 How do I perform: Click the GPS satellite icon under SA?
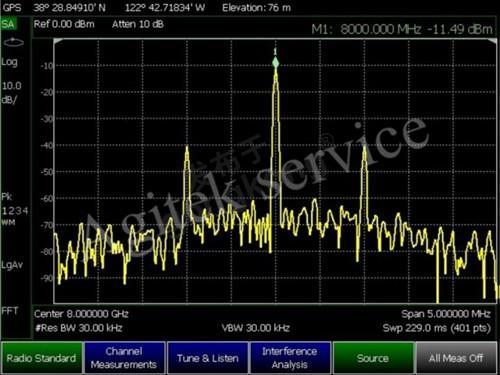pos(13,42)
